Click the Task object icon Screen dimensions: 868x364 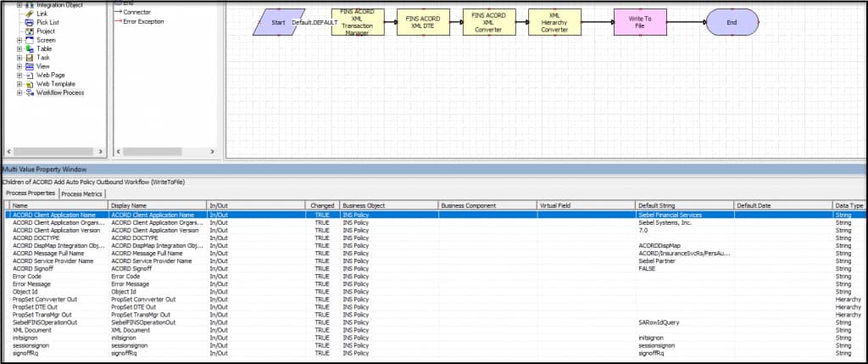click(x=30, y=58)
